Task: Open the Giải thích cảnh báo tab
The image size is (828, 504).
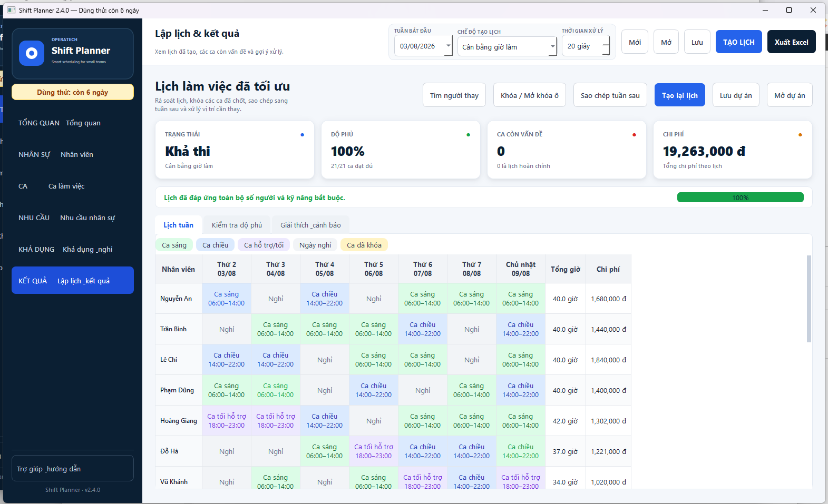Action: (x=310, y=225)
